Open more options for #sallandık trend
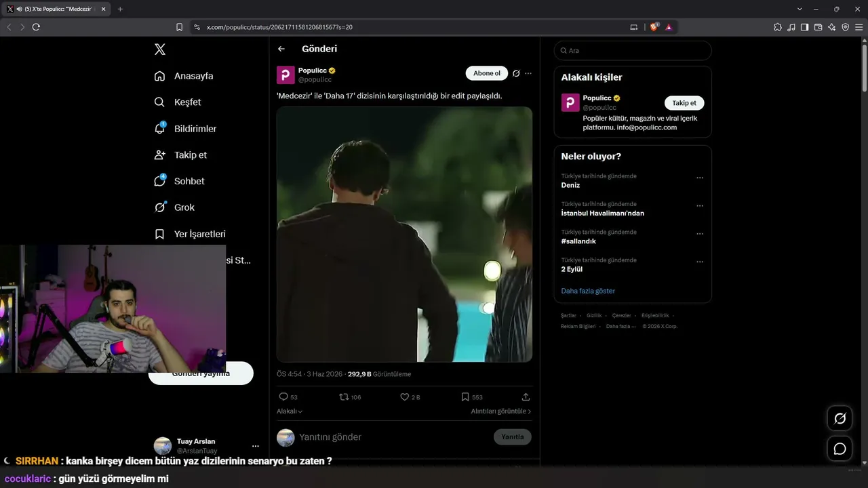868x488 pixels. click(700, 234)
